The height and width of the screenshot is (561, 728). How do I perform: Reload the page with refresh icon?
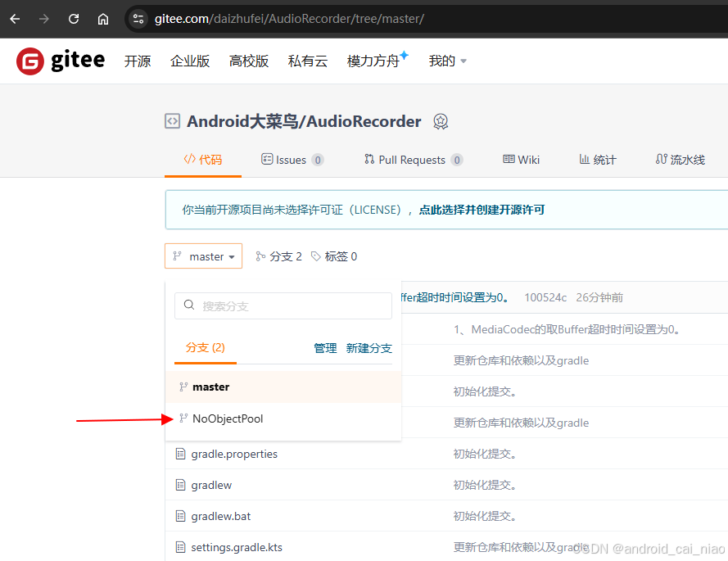point(74,19)
